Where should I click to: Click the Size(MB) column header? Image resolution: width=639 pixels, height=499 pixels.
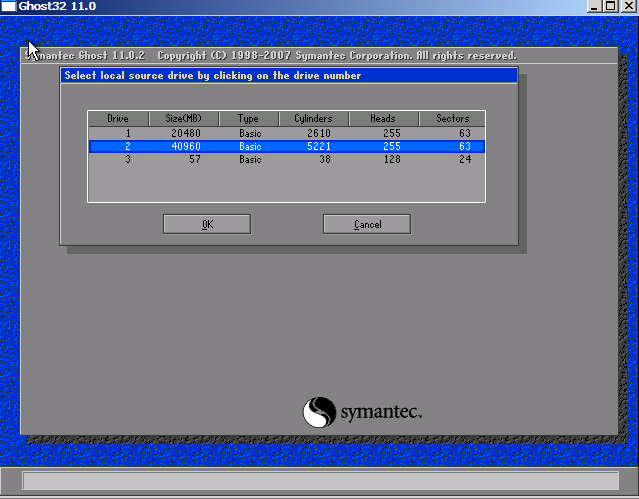[x=184, y=119]
